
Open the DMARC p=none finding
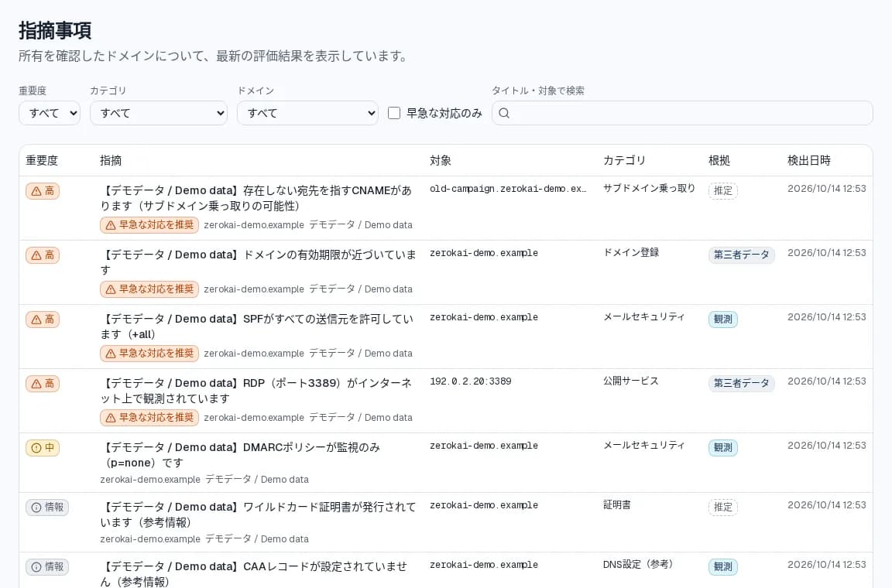click(240, 455)
